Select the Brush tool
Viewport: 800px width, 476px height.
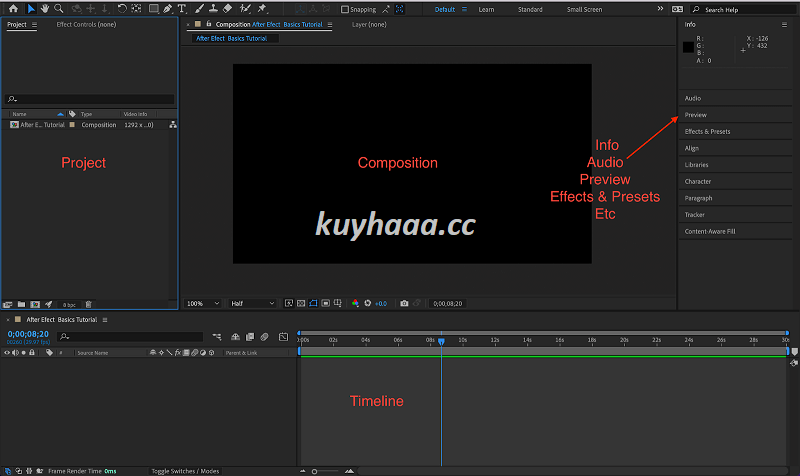(199, 9)
